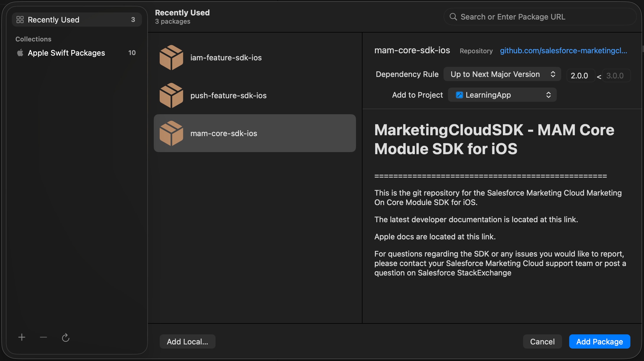
Task: Select the Recently Used sidebar entry
Action: point(54,20)
